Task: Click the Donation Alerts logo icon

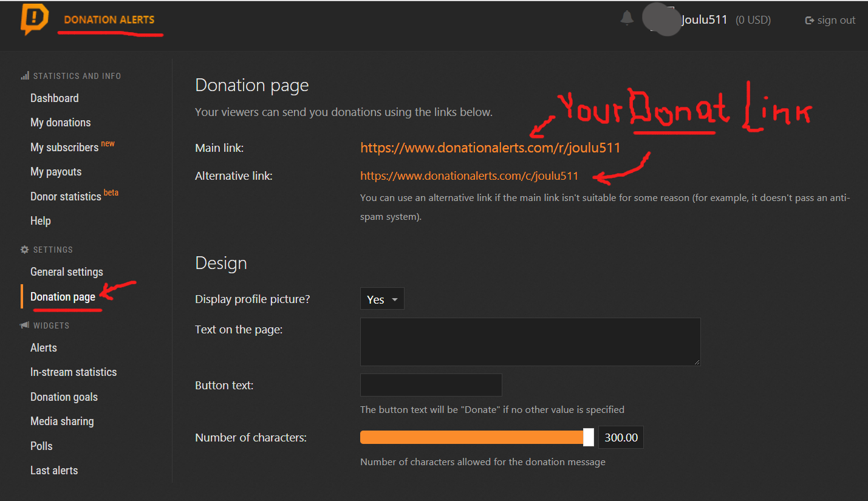Action: (x=34, y=19)
